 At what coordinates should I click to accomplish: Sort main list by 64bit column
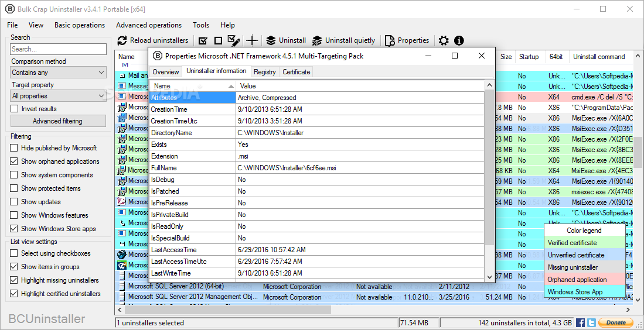[556, 57]
